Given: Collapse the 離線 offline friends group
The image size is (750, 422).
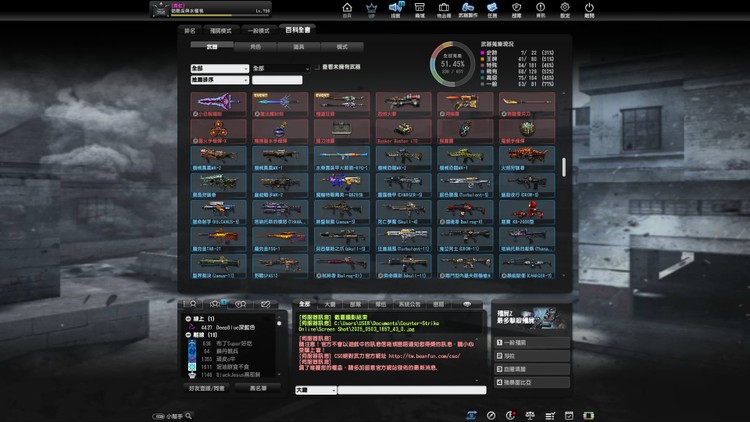Looking at the screenshot, I should click(x=188, y=335).
